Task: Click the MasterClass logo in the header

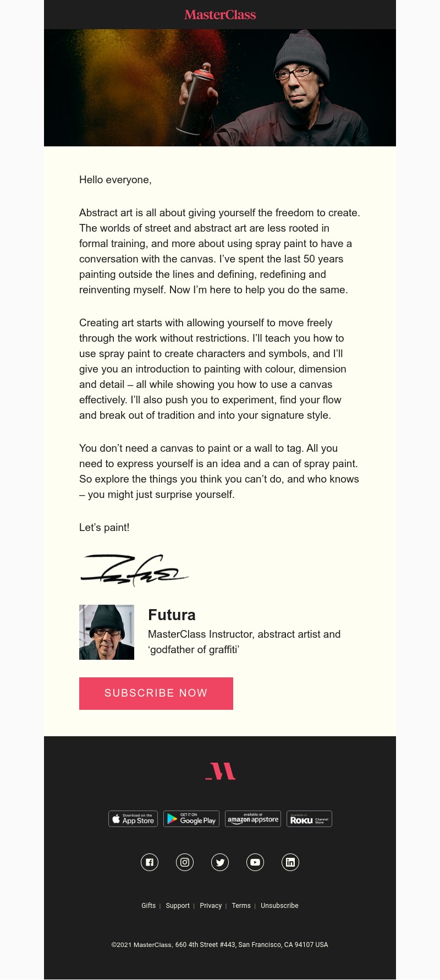Action: pos(220,15)
